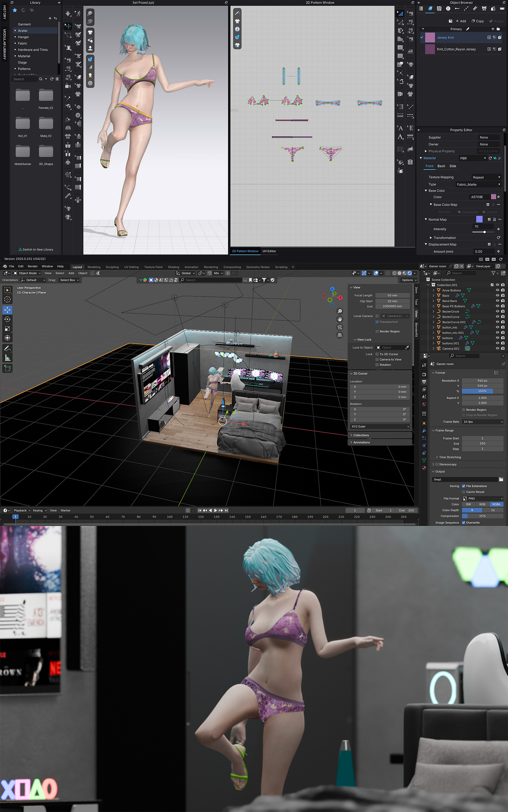Screen dimensions: 508x812
Task: Open the Object Mode dropdown
Action: pos(27,273)
